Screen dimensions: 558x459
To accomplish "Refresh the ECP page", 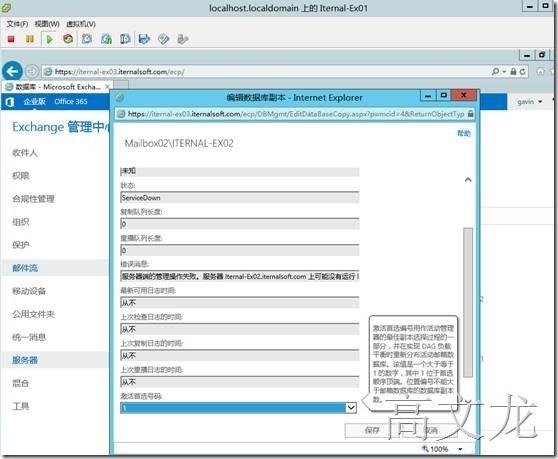I will pos(522,72).
